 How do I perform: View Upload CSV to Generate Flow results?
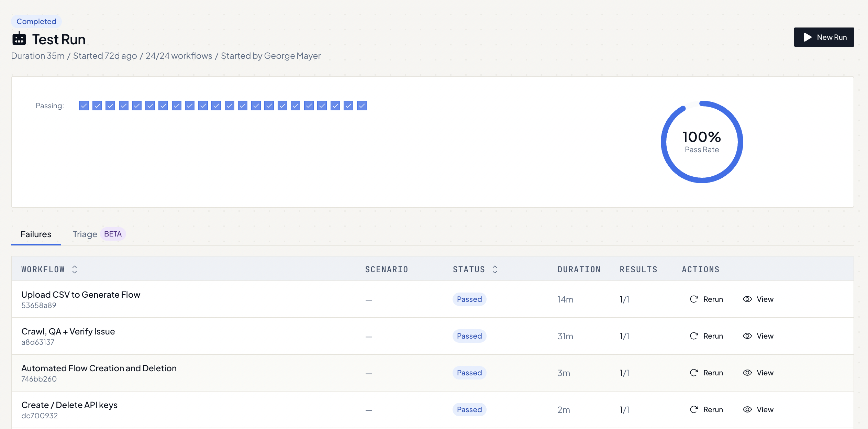[758, 299]
